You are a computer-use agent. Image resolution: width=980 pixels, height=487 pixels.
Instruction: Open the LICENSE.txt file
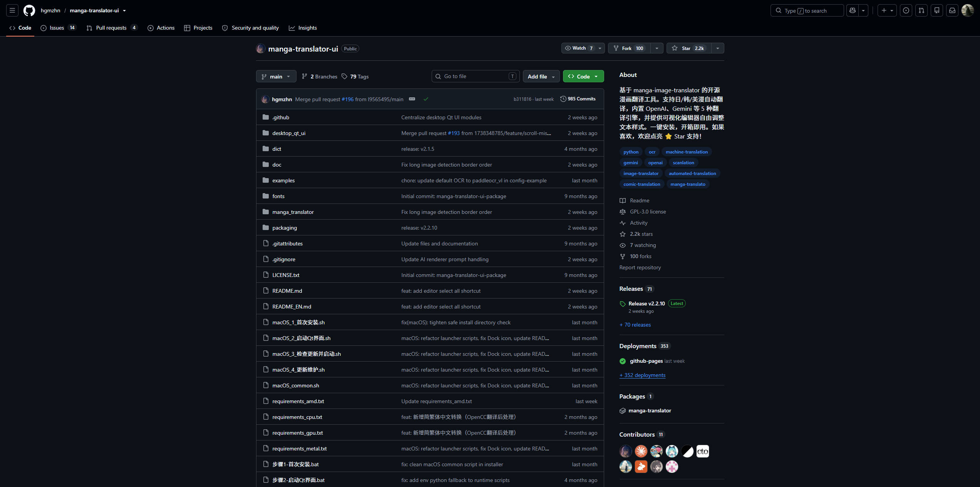point(286,275)
